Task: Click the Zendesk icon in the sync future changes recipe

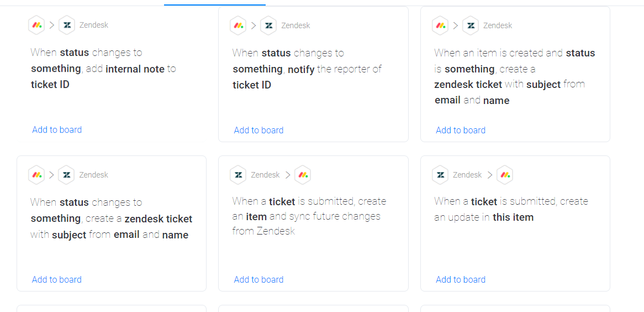Action: pos(238,175)
